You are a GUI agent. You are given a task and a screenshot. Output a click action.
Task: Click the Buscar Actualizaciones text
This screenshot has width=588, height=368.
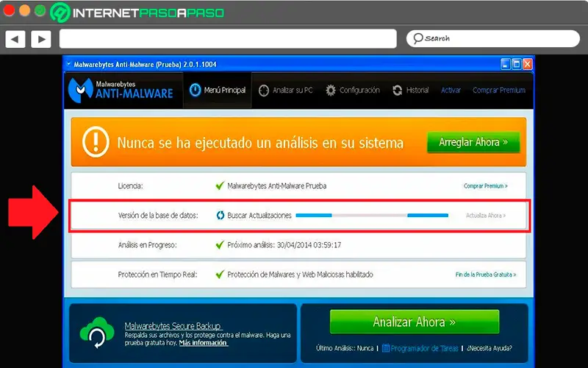259,216
